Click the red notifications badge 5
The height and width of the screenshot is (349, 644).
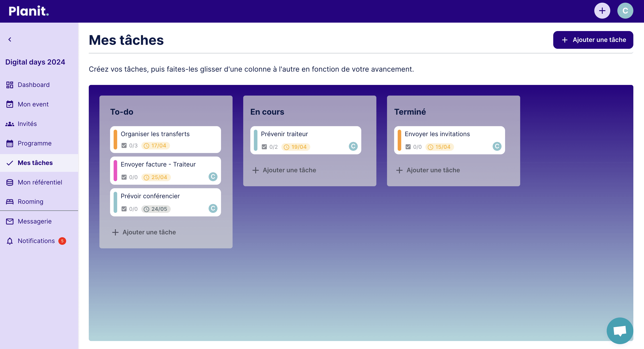point(62,241)
